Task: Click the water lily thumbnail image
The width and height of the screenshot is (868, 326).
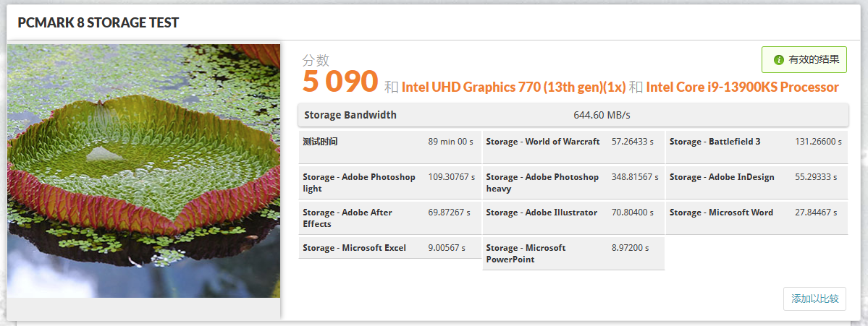Action: click(143, 171)
